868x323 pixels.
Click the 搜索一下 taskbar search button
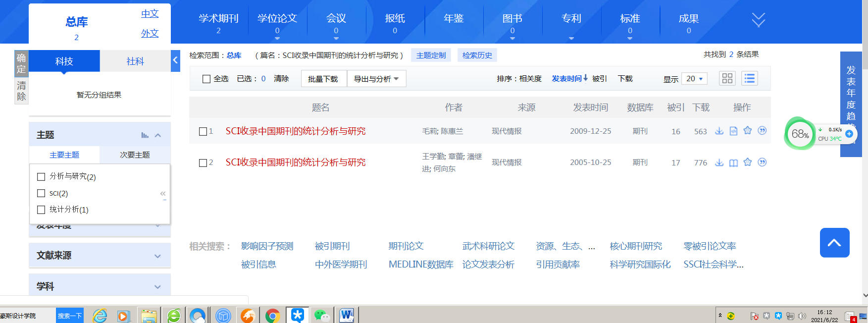point(69,316)
